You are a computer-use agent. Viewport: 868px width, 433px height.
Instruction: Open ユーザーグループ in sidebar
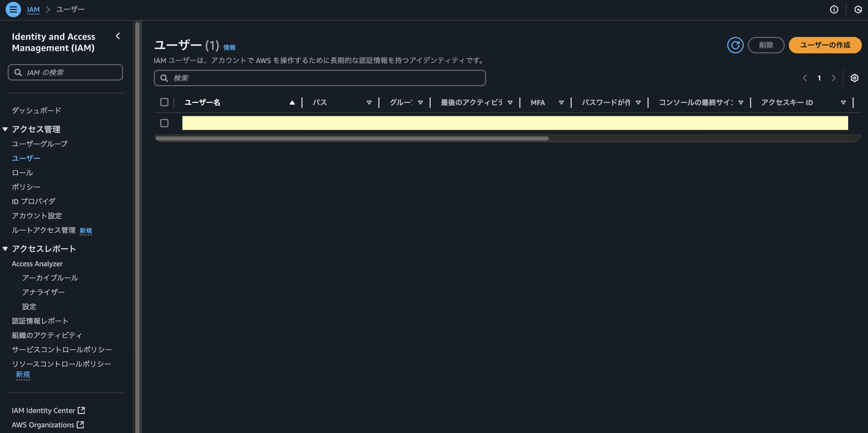tap(40, 144)
